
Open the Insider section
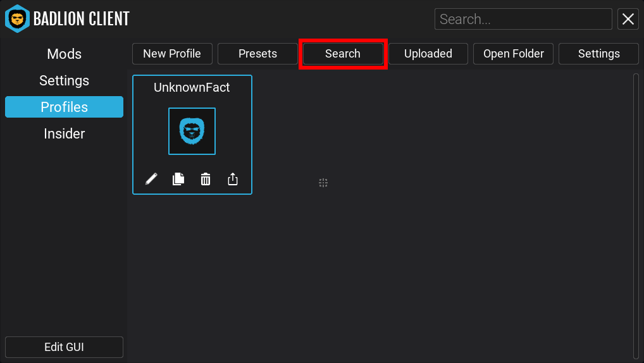(x=64, y=133)
